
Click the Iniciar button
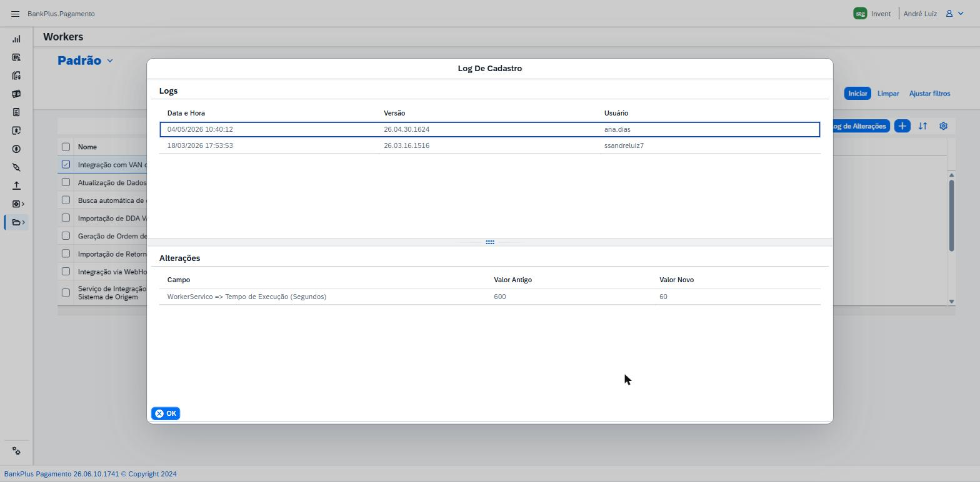[857, 94]
